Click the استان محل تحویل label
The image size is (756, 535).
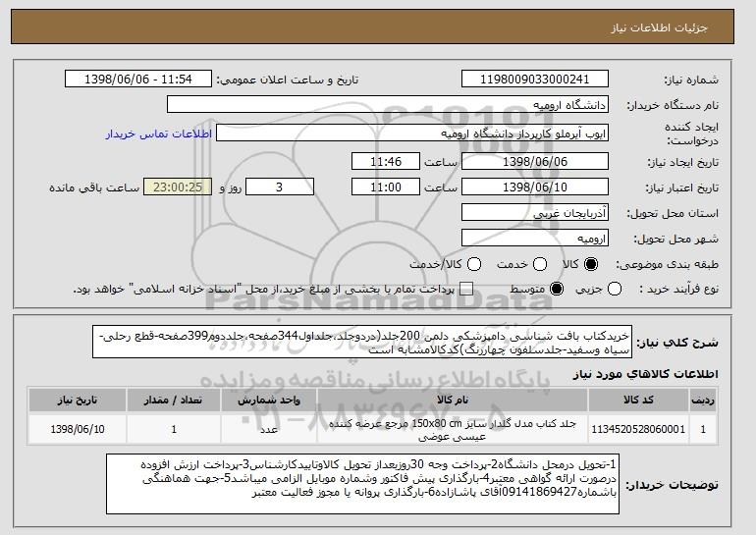coord(673,213)
